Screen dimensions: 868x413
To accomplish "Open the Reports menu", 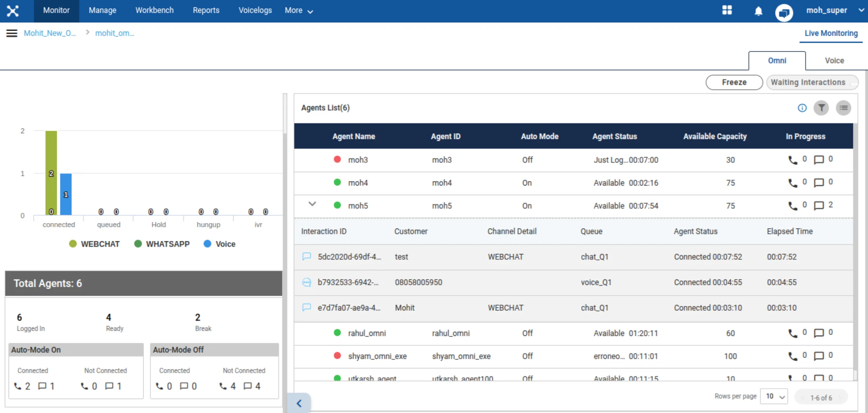I will [x=206, y=11].
